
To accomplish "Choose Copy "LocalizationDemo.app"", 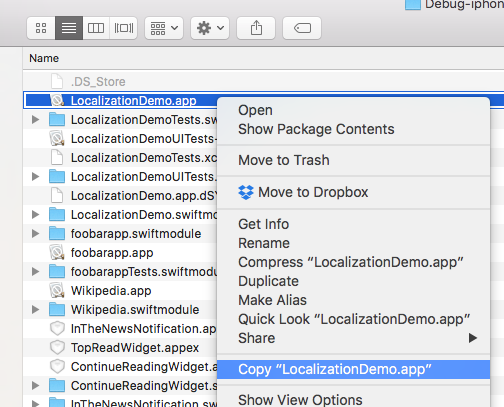I will click(353, 369).
